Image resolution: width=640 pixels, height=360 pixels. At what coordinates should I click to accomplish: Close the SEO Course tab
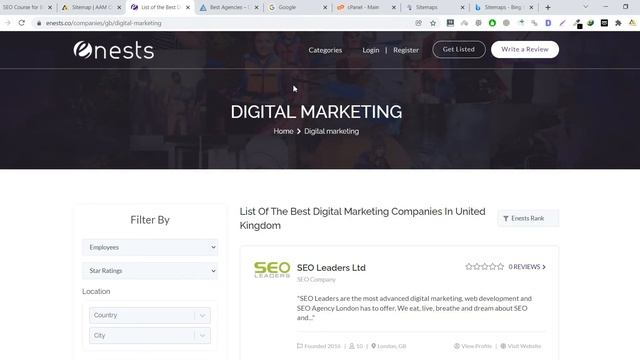pyautogui.click(x=50, y=7)
